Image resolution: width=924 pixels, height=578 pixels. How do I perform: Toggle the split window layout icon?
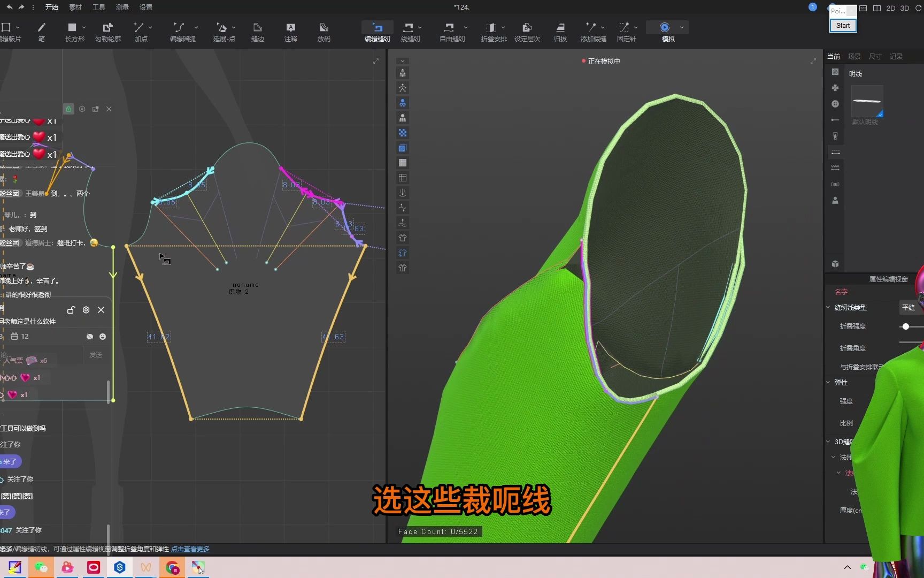(877, 8)
